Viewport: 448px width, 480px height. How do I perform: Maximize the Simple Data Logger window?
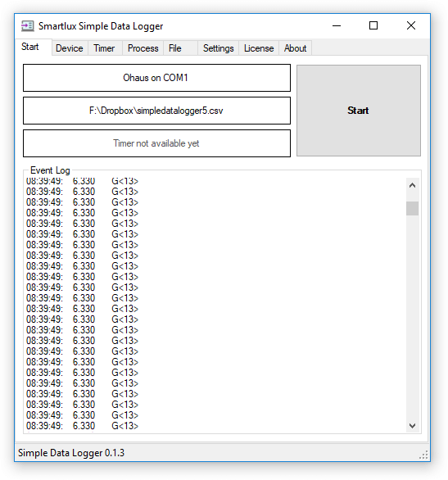[x=373, y=25]
